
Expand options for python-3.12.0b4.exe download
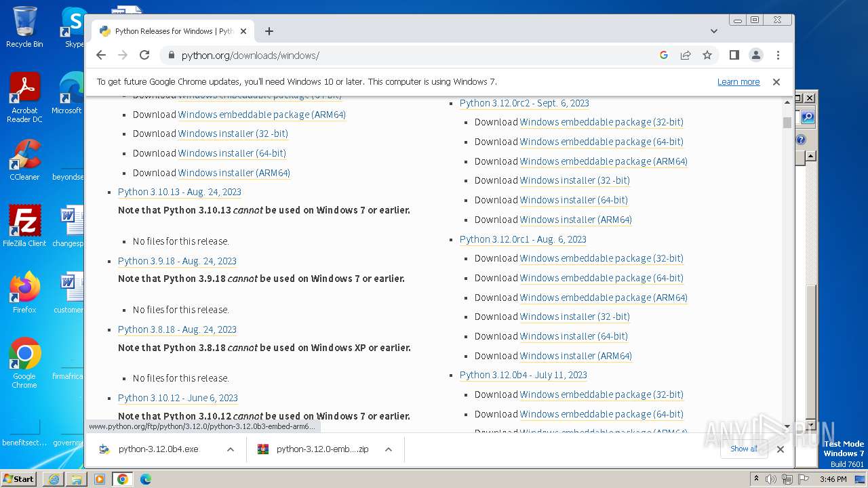click(x=231, y=449)
